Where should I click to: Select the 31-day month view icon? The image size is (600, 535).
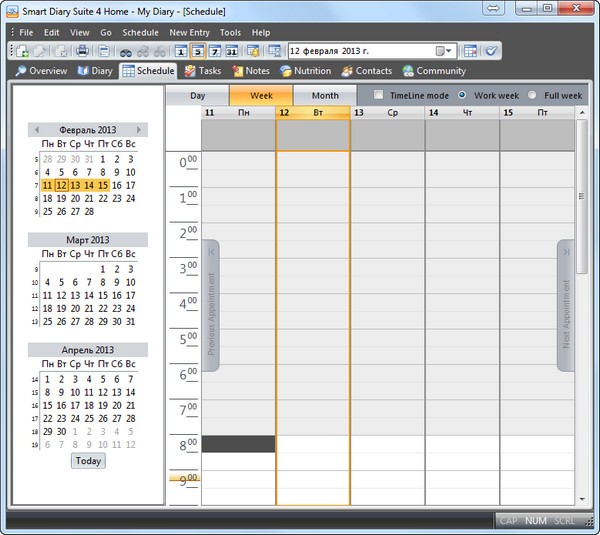tap(231, 51)
